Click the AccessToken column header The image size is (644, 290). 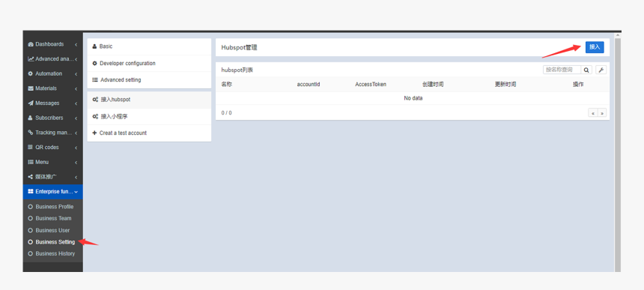point(371,85)
